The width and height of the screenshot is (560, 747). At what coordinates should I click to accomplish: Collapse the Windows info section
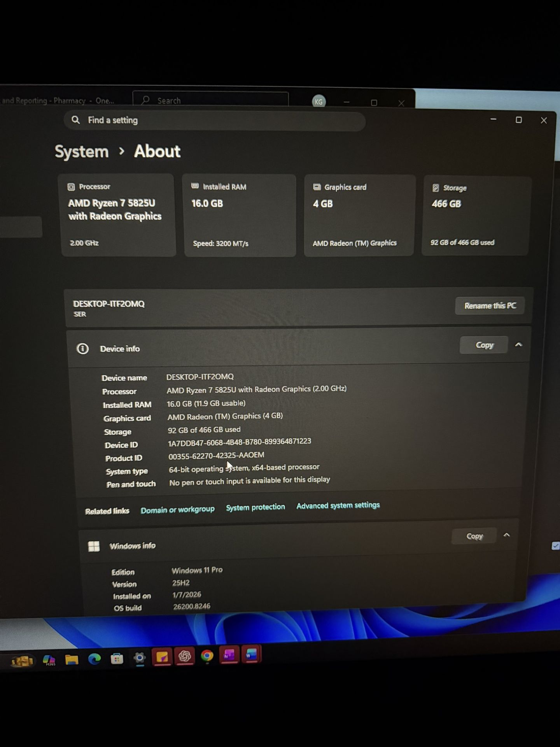click(x=506, y=535)
